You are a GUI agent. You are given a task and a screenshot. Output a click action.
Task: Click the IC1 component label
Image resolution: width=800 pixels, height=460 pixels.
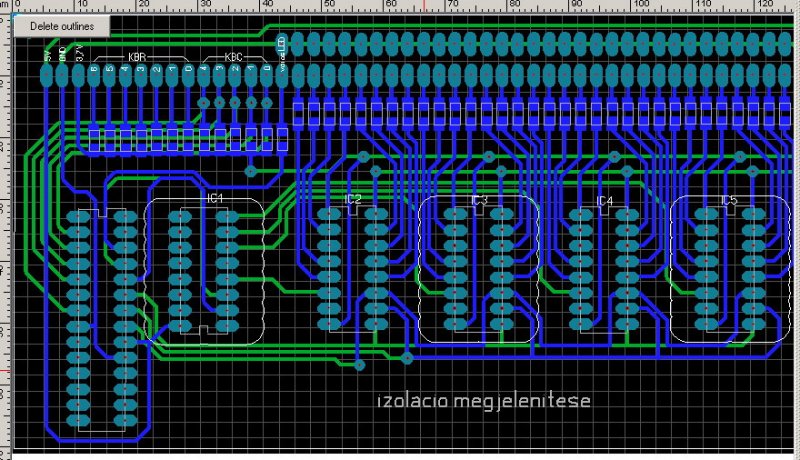215,198
